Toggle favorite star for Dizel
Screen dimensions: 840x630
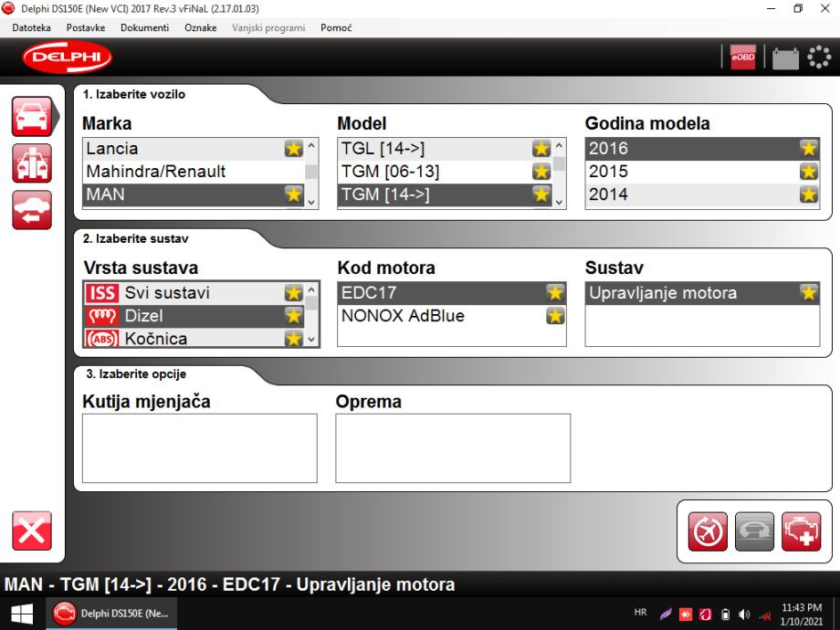click(294, 316)
